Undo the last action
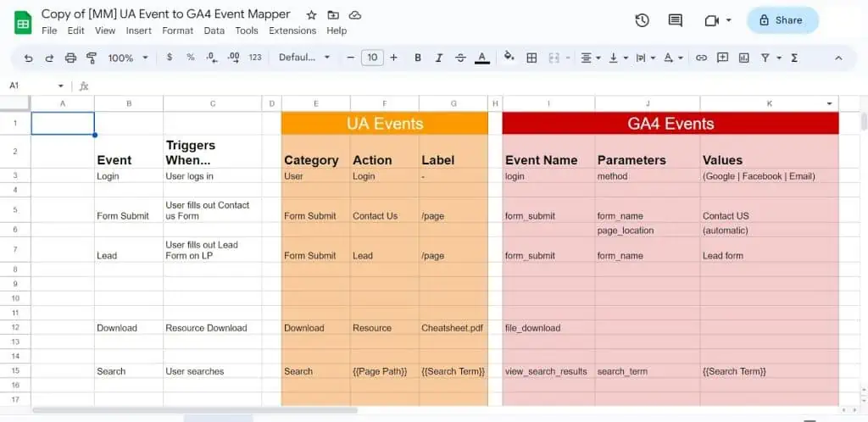The width and height of the screenshot is (868, 422). click(x=29, y=58)
